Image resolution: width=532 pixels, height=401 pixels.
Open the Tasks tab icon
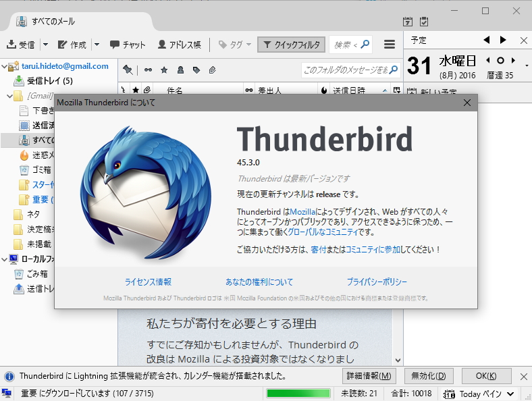pyautogui.click(x=424, y=22)
